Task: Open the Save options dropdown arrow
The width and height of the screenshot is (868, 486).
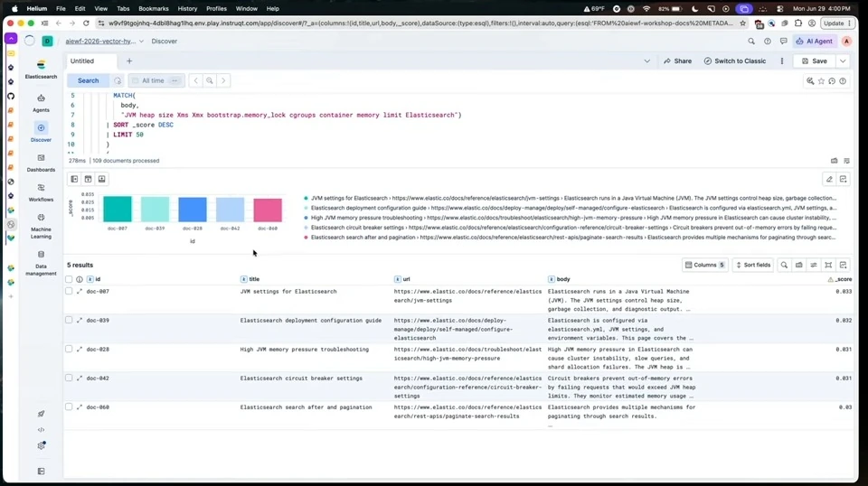Action: coord(843,61)
